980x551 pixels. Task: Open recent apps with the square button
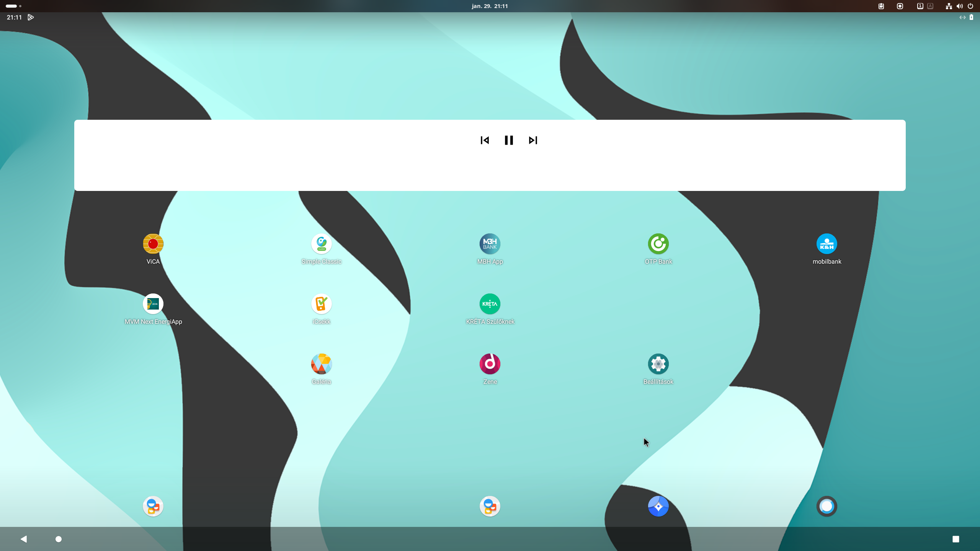click(x=955, y=539)
